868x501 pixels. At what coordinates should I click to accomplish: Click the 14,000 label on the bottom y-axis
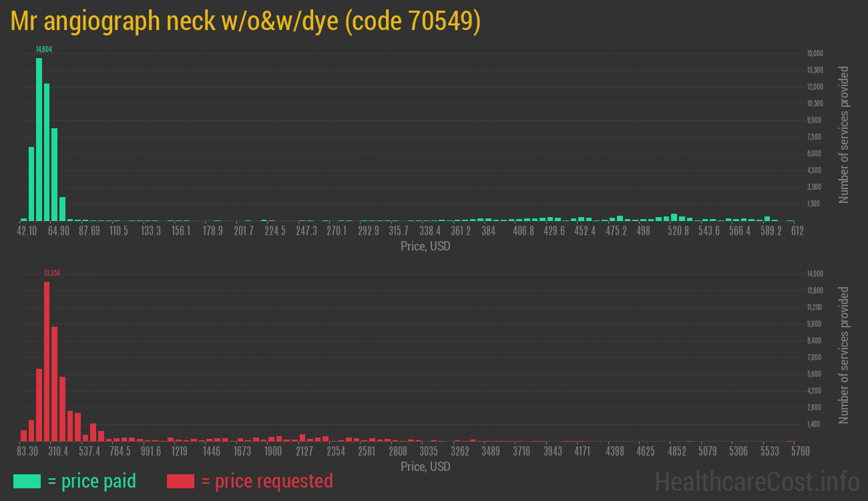tap(815, 274)
